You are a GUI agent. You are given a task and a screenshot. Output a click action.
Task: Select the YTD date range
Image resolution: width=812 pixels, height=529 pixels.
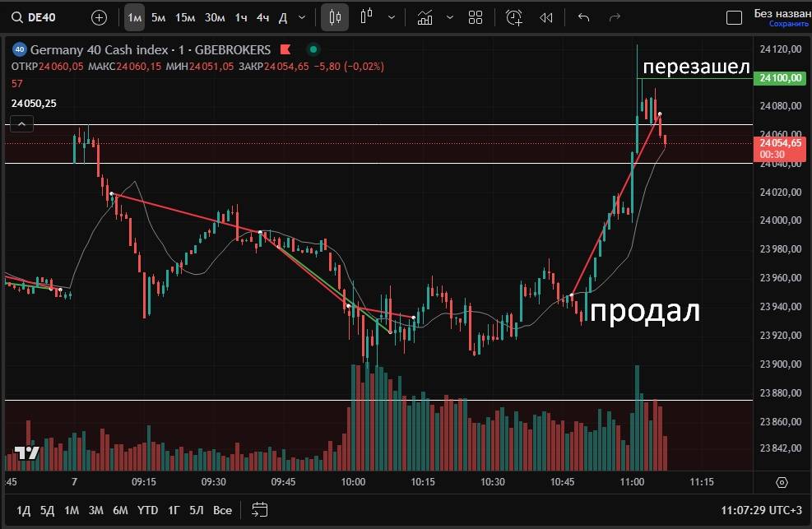click(x=147, y=509)
